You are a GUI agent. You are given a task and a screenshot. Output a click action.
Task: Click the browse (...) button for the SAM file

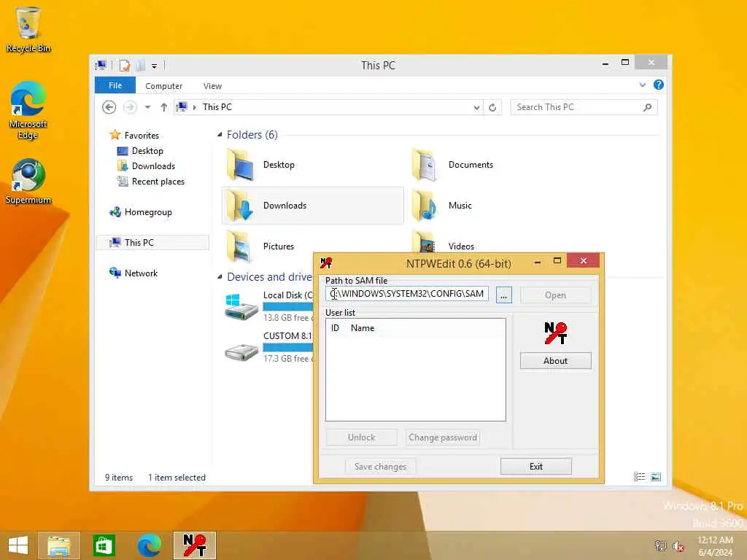503,295
